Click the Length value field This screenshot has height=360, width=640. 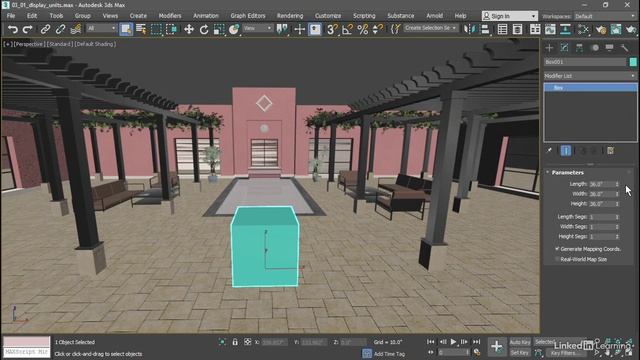[x=602, y=184]
